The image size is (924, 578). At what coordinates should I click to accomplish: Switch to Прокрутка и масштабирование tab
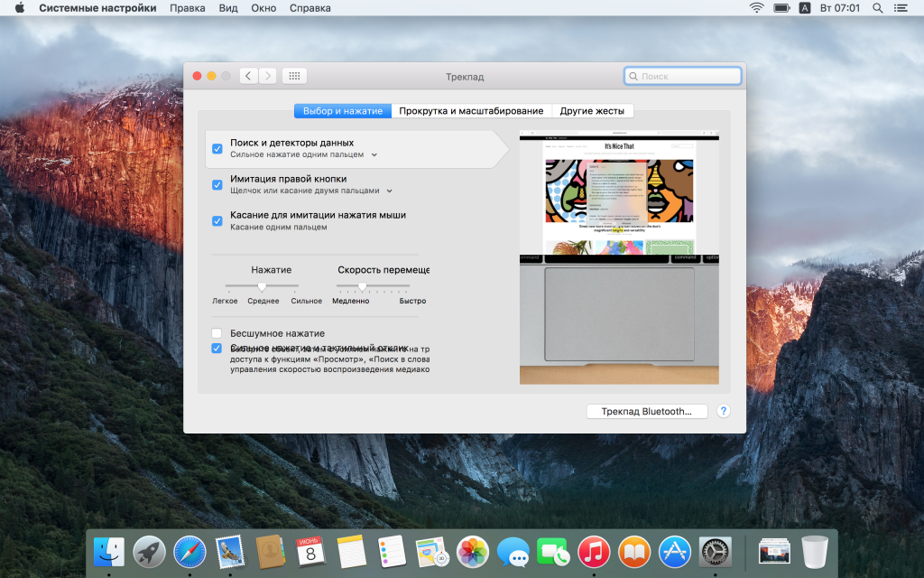click(471, 111)
